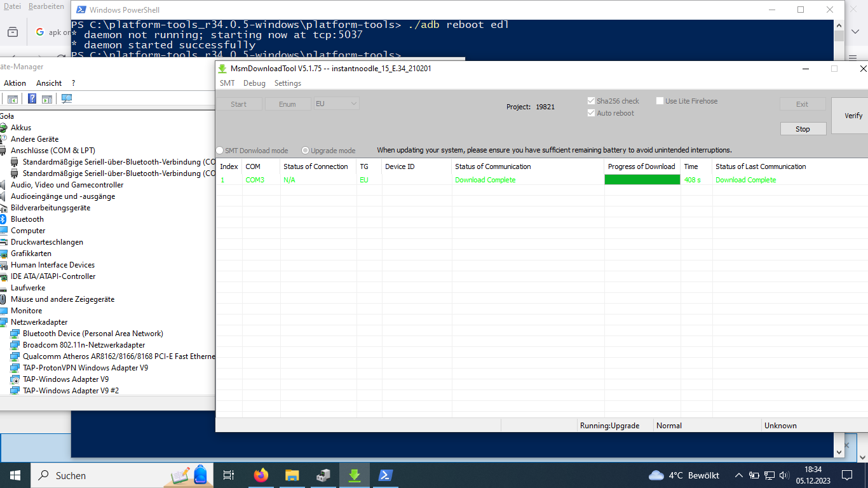
Task: Open File Explorer from the taskbar
Action: (292, 475)
